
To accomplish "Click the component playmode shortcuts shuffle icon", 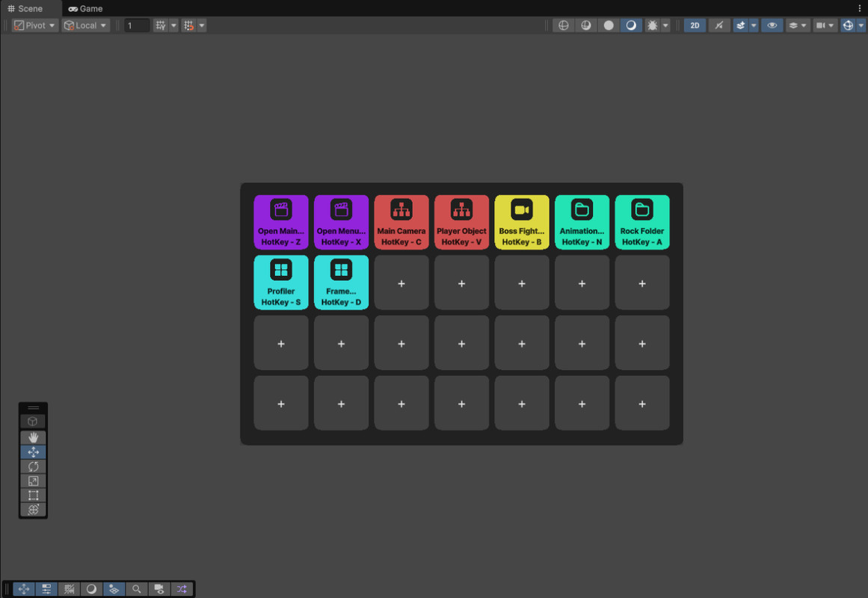I will point(181,589).
